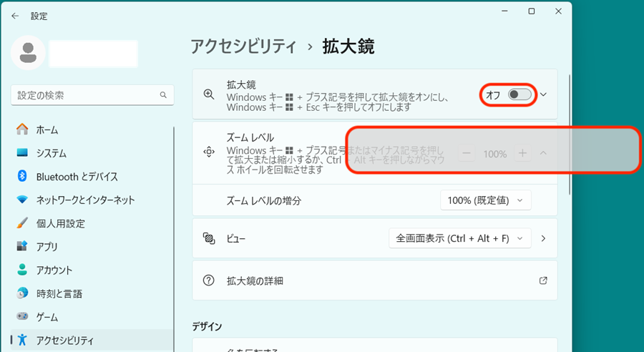Image resolution: width=644 pixels, height=352 pixels.
Task: Click the Bluetooth icon in the sidebar
Action: (22, 176)
